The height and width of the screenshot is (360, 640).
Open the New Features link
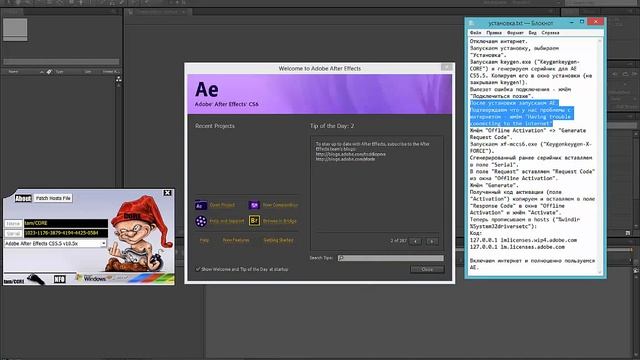(x=236, y=240)
